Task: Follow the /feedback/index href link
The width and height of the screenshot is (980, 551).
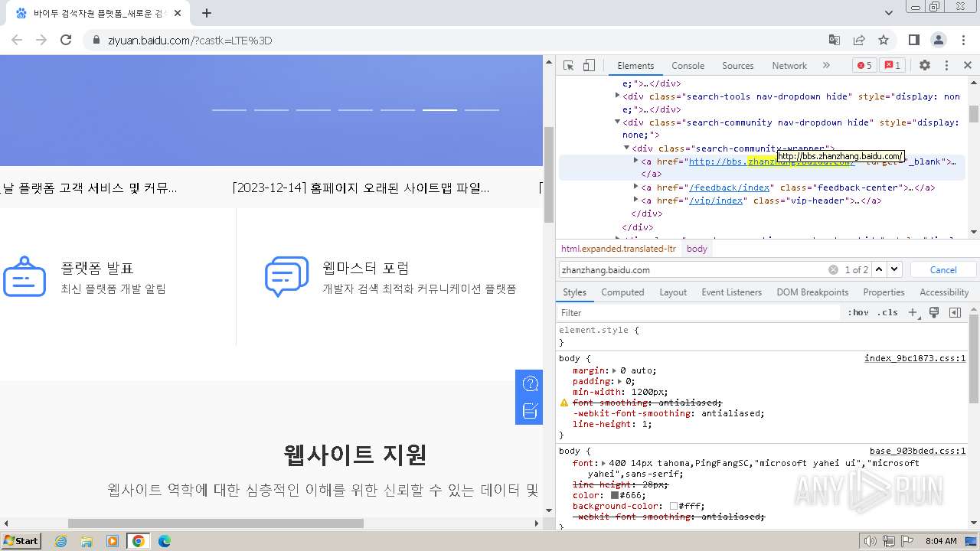Action: [730, 187]
